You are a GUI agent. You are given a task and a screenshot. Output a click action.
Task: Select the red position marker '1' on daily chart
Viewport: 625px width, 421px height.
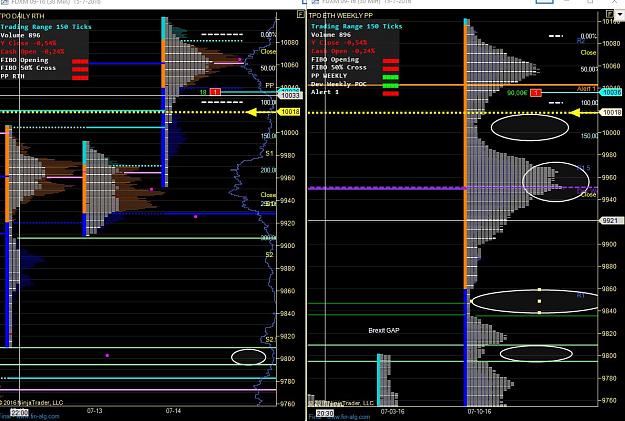pyautogui.click(x=215, y=92)
